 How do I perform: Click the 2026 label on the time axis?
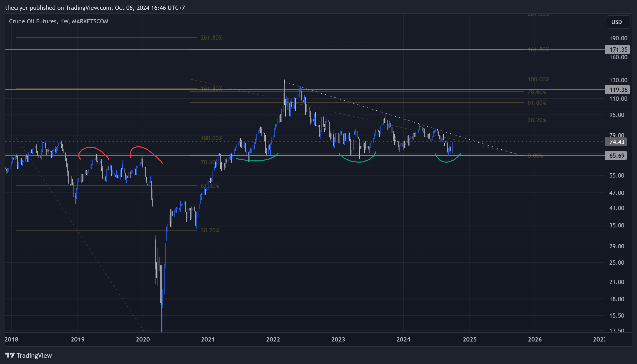tap(535, 339)
